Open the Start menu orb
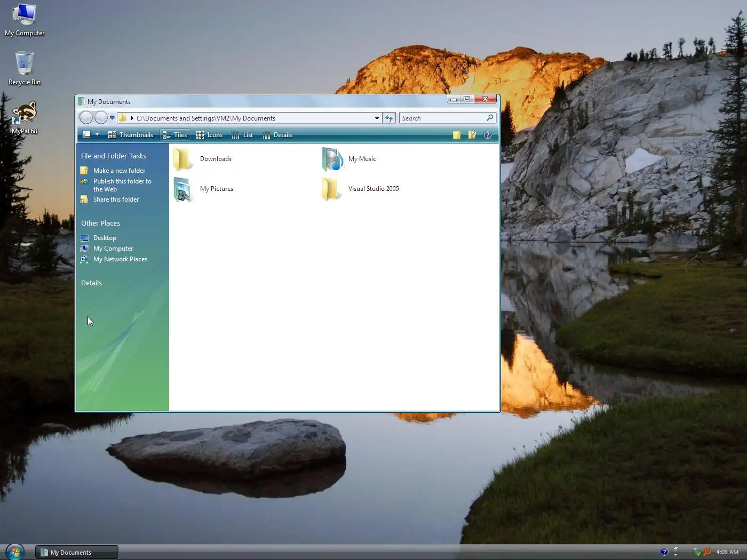This screenshot has height=560, width=747. coord(14,552)
